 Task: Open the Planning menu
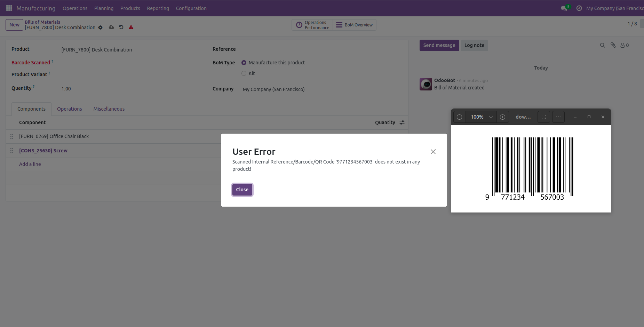104,8
